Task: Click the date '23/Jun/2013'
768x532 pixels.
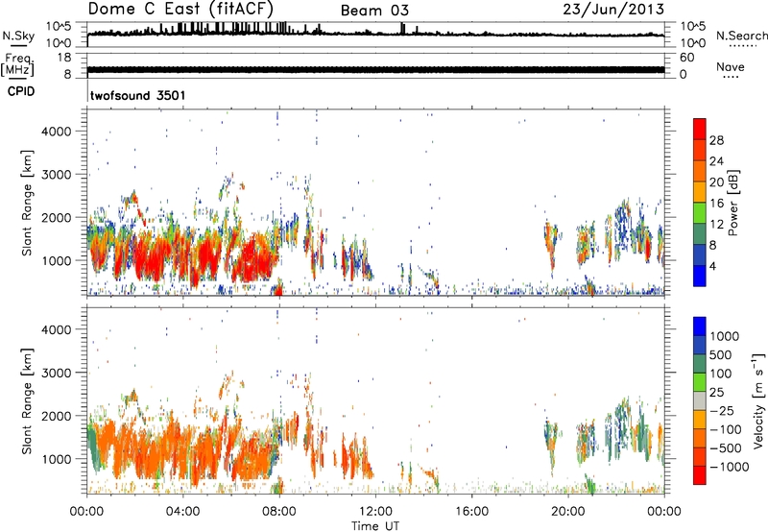Action: (x=613, y=9)
